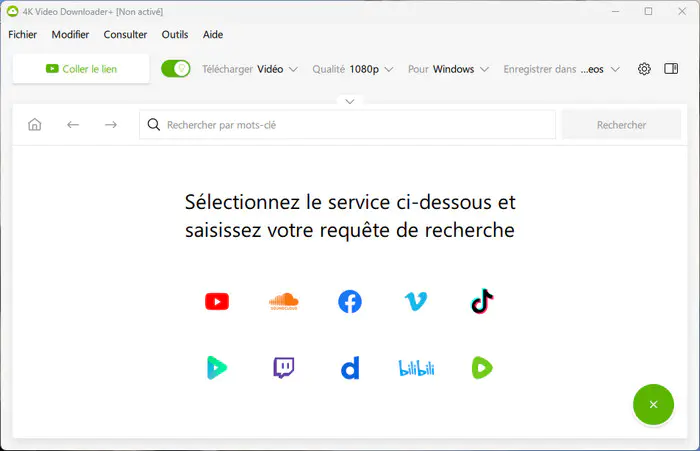Image resolution: width=700 pixels, height=451 pixels.
Task: Navigate forward with right arrow
Action: [111, 125]
